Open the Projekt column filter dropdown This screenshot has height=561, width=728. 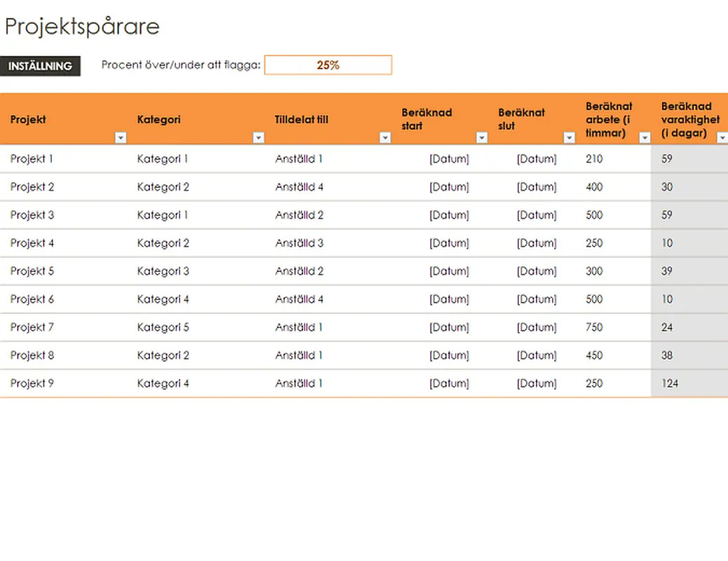pos(121,138)
